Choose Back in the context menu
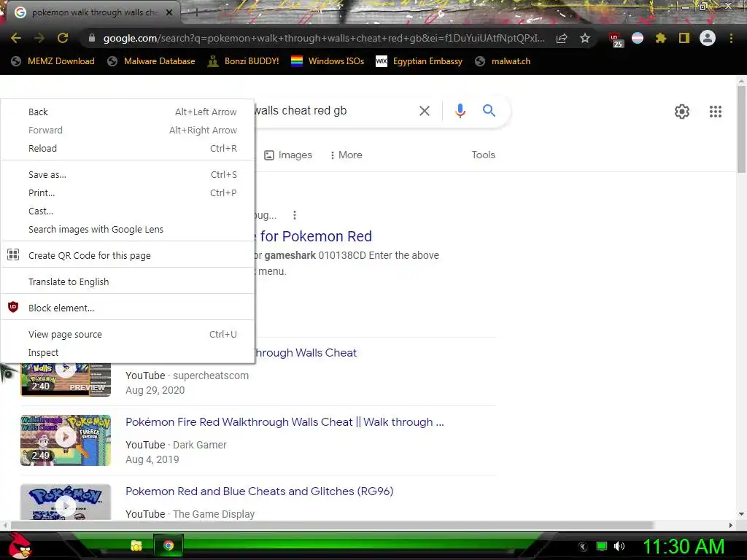The image size is (747, 560). (x=128, y=112)
